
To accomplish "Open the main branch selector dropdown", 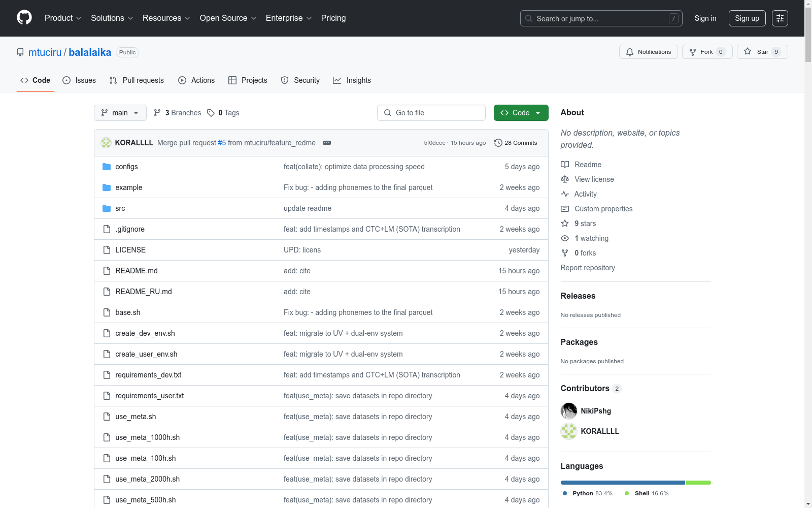I will tap(120, 113).
